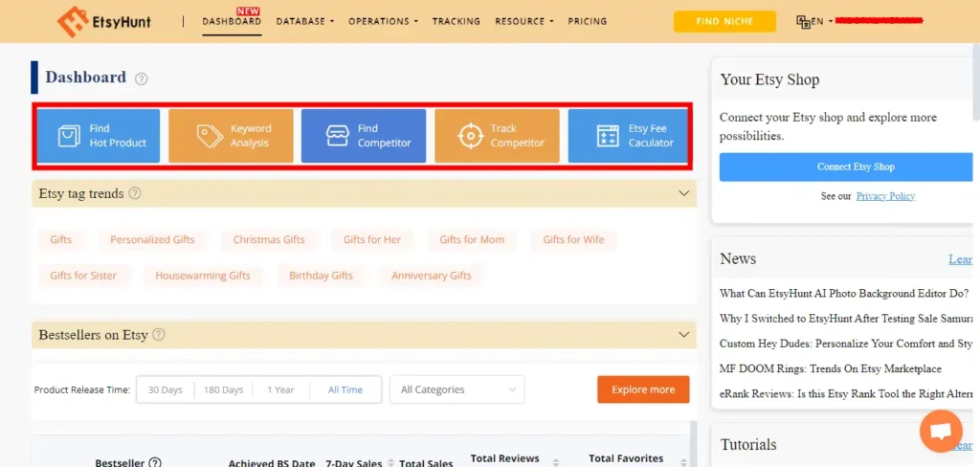Select the Gifts for Her tag
This screenshot has height=467, width=980.
372,239
